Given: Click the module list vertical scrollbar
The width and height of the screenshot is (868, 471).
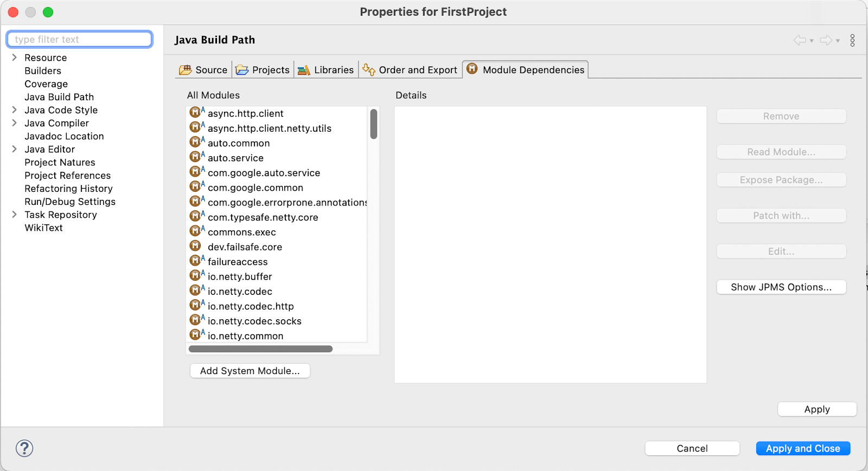Looking at the screenshot, I should click(374, 124).
